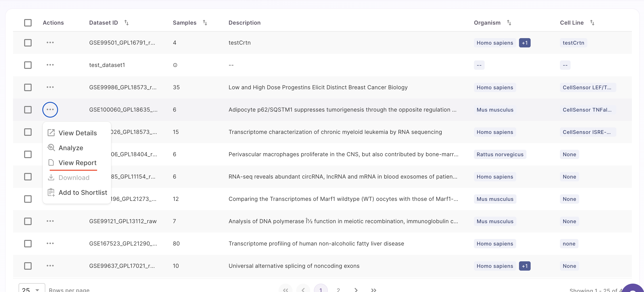The image size is (644, 292).
Task: Go to the next page arrow
Action: [356, 290]
